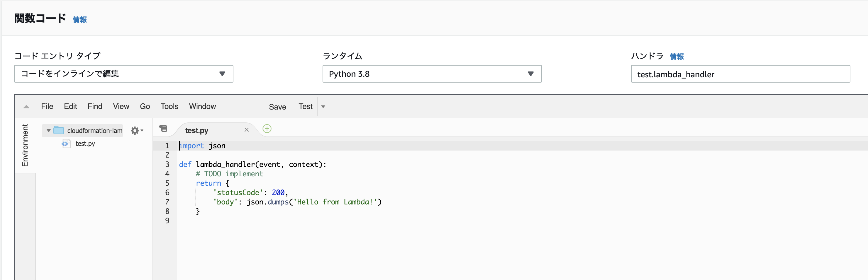Click the Save button
Viewport: 868px width, 280px height.
tap(277, 107)
